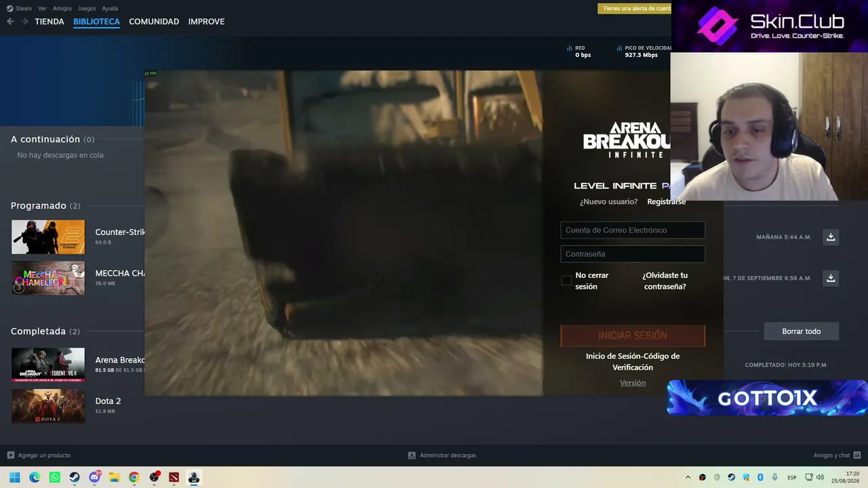
Task: Show hidden system tray icons
Action: [688, 477]
